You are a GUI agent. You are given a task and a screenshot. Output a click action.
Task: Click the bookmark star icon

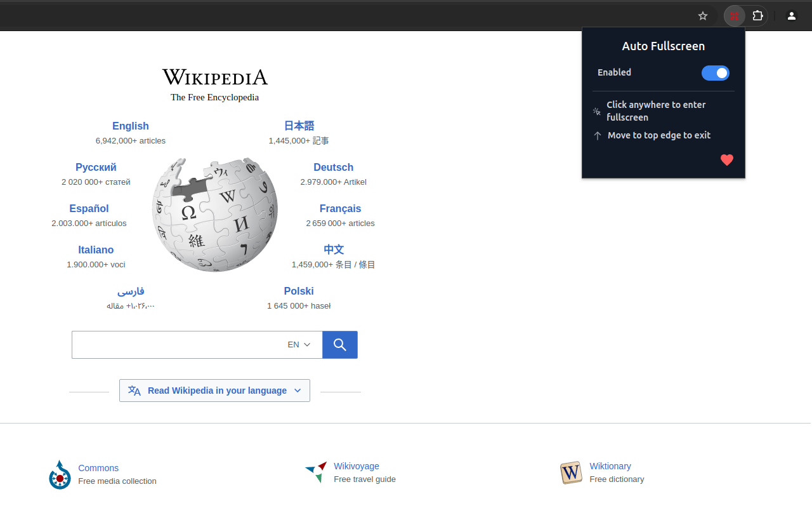click(702, 15)
